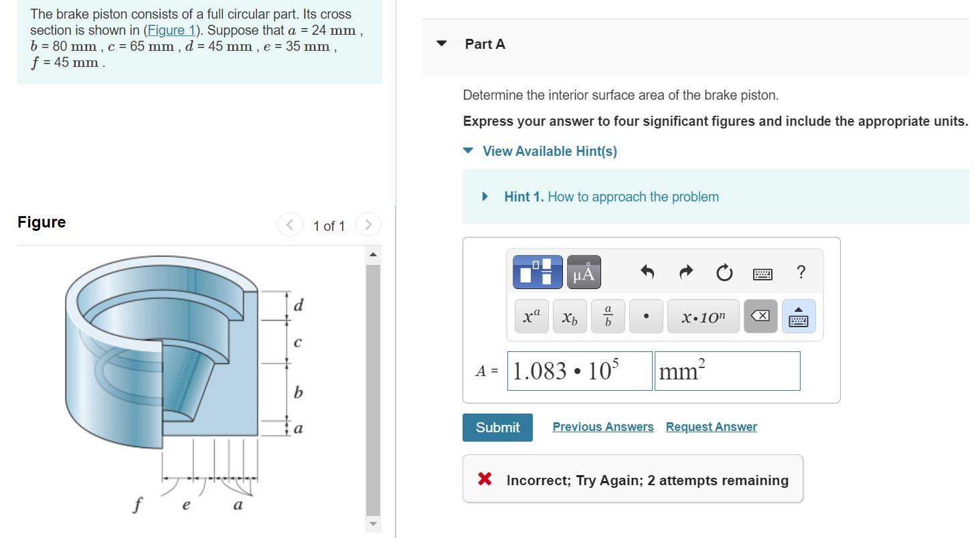Insert a fraction using the a/b button
980x538 pixels.
(606, 316)
